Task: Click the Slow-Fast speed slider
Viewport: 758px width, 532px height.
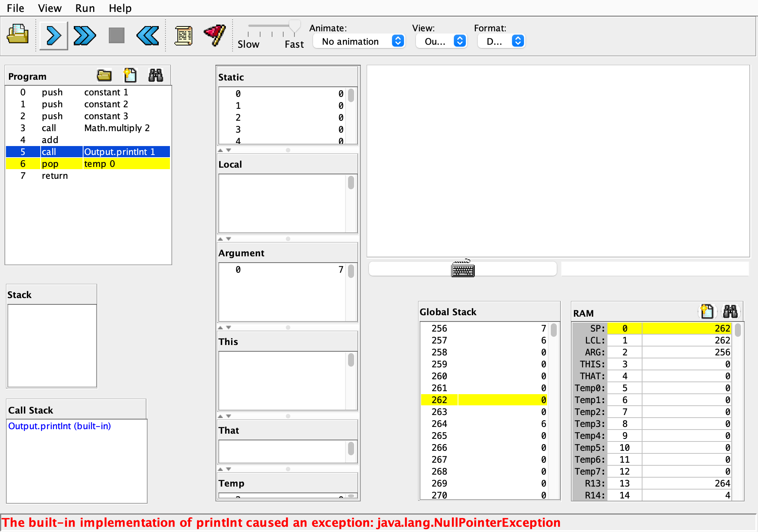Action: [294, 26]
